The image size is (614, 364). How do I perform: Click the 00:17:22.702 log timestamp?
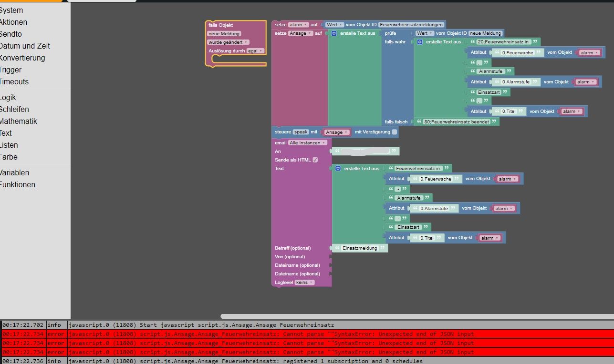pyautogui.click(x=23, y=325)
